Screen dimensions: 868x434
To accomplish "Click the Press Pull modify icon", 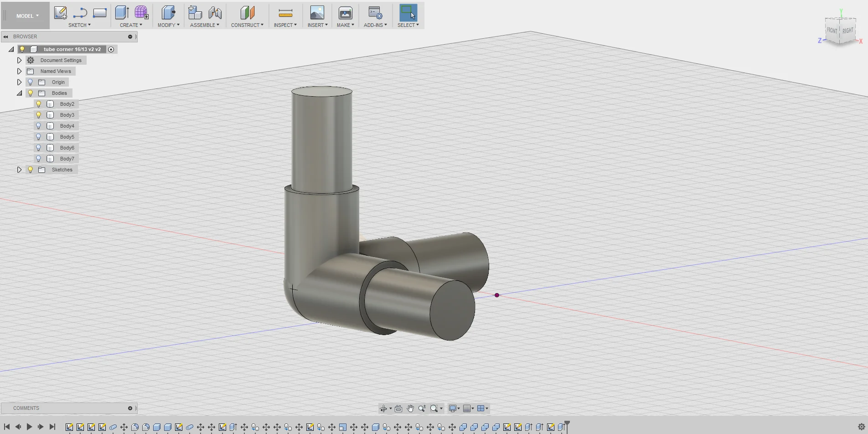I will pos(168,13).
